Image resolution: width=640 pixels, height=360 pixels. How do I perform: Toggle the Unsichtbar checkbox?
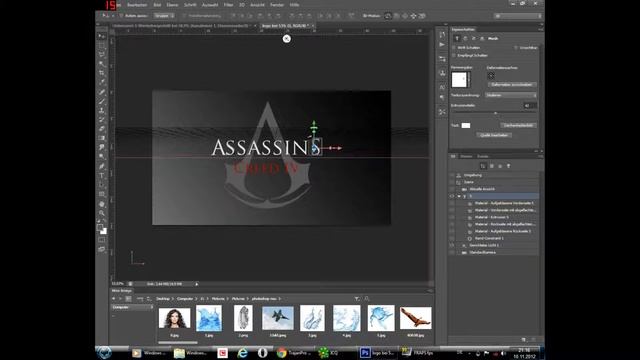[516, 48]
